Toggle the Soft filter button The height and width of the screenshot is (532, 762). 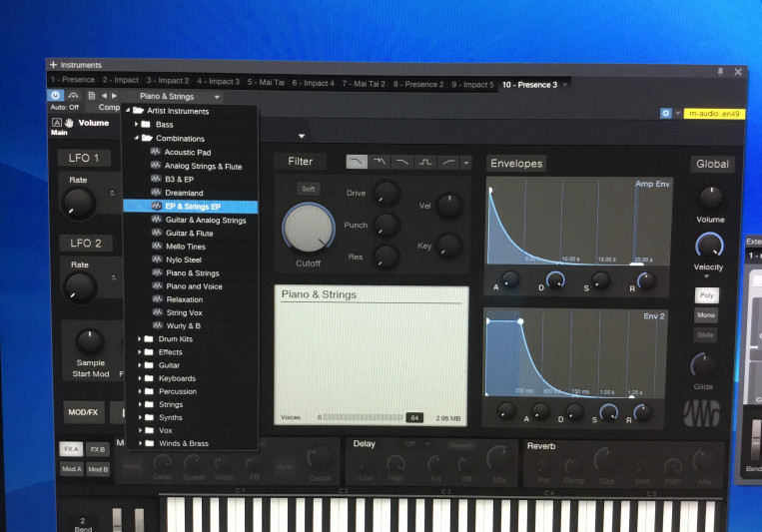[x=309, y=189]
